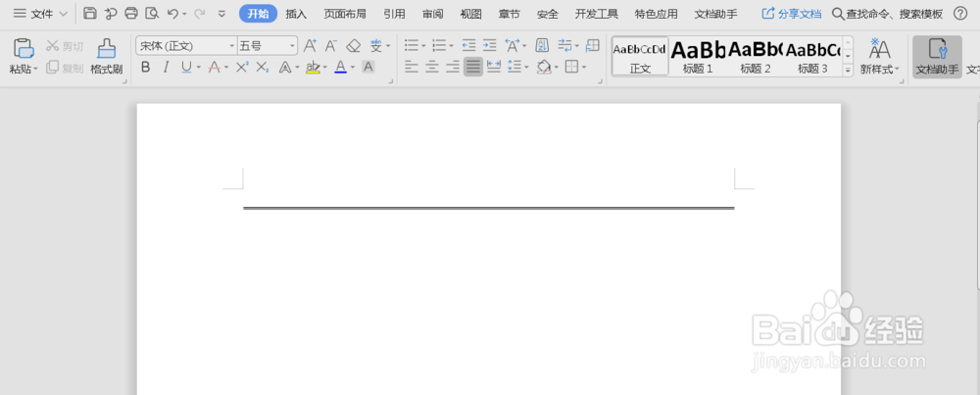Click the Cut (剪切) scissors button
Image resolution: width=980 pixels, height=395 pixels.
[x=65, y=46]
